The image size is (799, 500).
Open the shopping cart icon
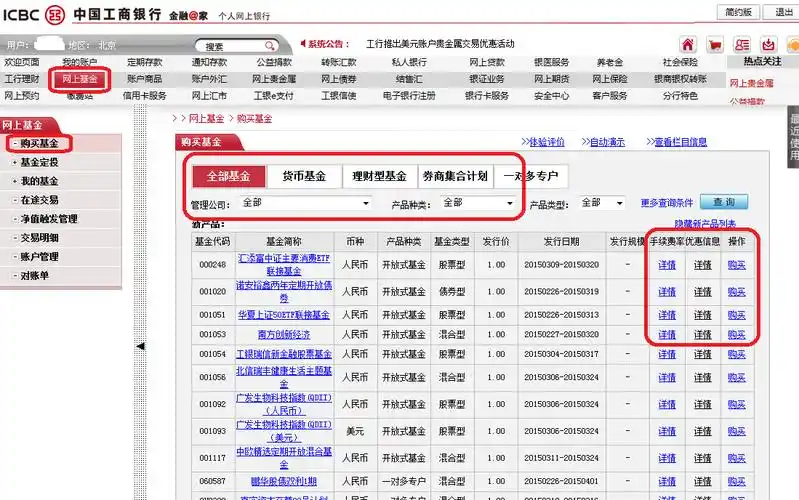714,45
